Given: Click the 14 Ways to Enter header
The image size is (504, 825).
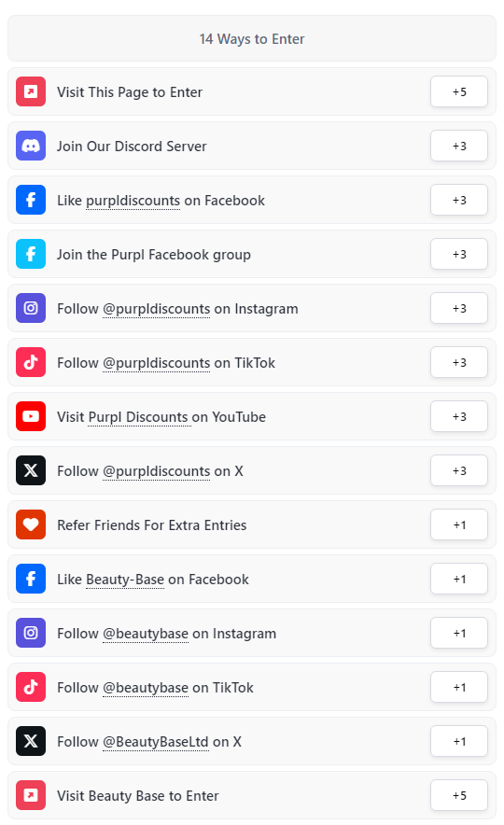Looking at the screenshot, I should coord(252,38).
